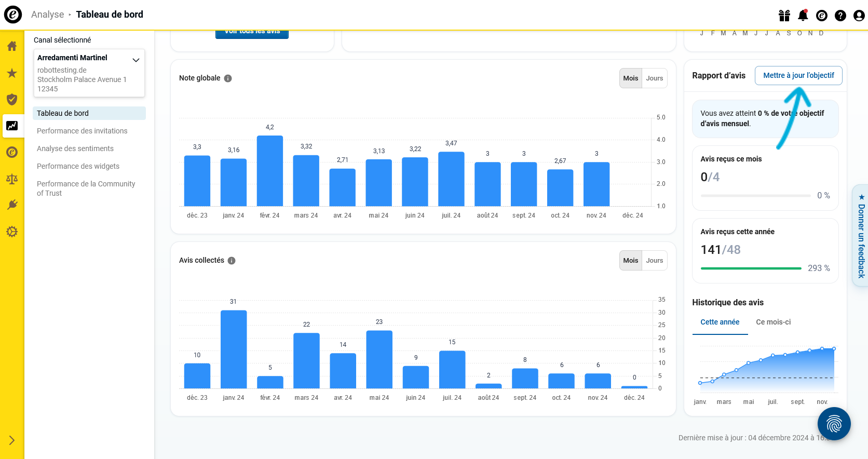Open the Arredamenti Martinel channel dropdown
868x459 pixels.
click(89, 73)
